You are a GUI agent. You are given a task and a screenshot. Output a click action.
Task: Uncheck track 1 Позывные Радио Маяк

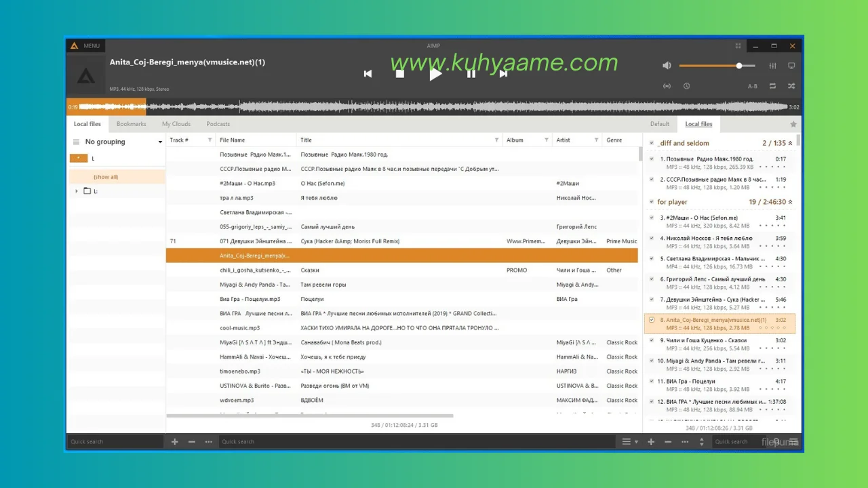[652, 159]
